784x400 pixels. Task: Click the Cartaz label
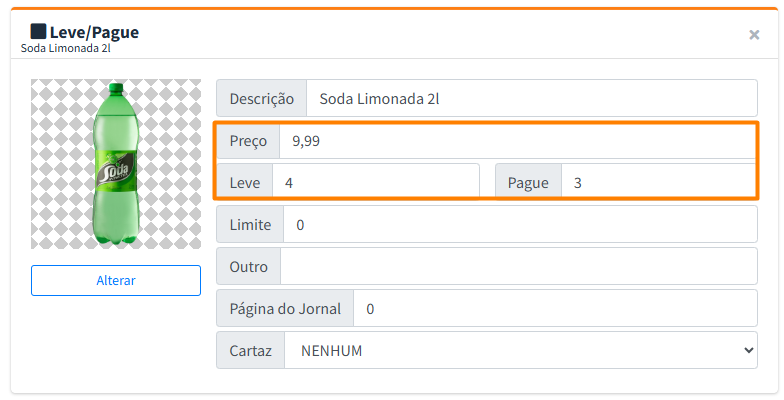coord(251,351)
